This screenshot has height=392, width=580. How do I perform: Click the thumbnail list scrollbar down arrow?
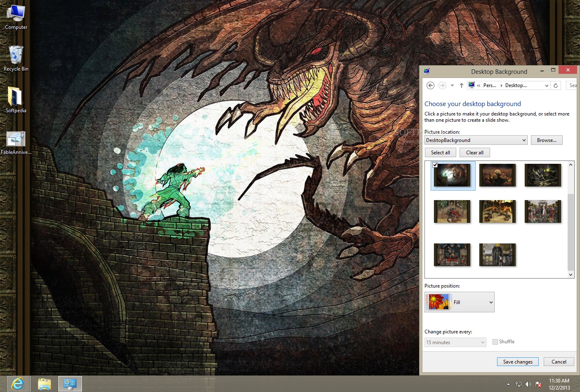(571, 274)
